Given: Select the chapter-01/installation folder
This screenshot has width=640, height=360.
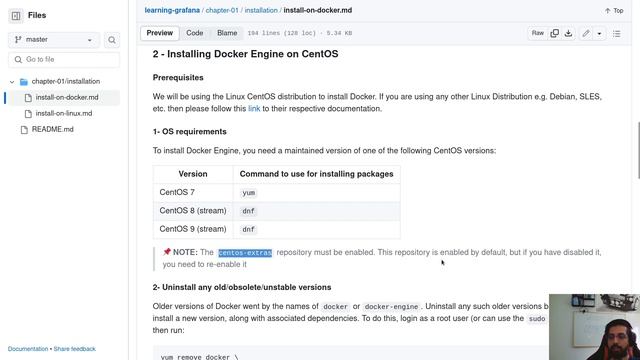Looking at the screenshot, I should pyautogui.click(x=65, y=82).
